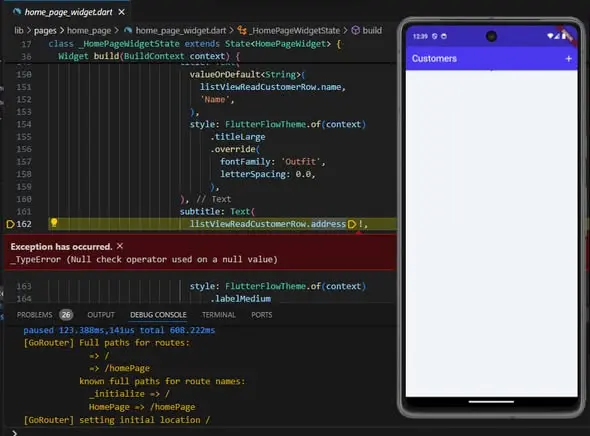Click the 'paused 123.388ms' console line
590x436 pixels.
pos(119,330)
